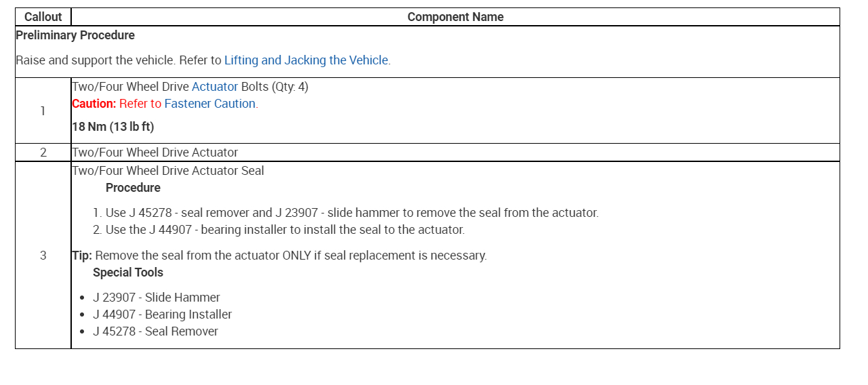This screenshot has height=385, width=868.
Task: Select the 18 Nm (13 lb ft) torque text
Action: click(113, 127)
